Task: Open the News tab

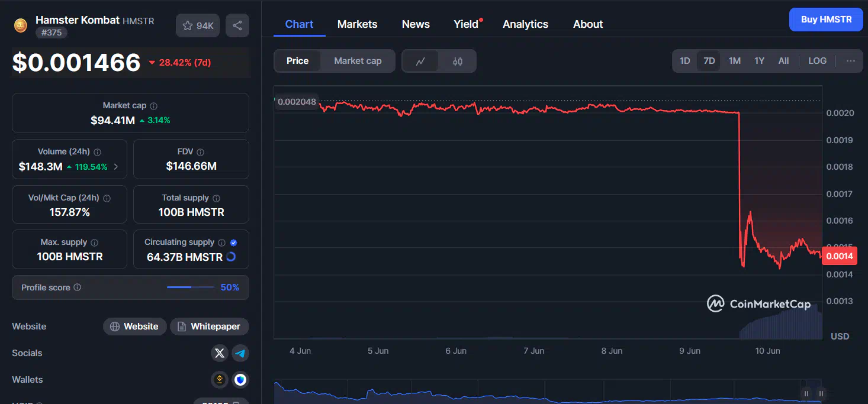Action: coord(416,24)
